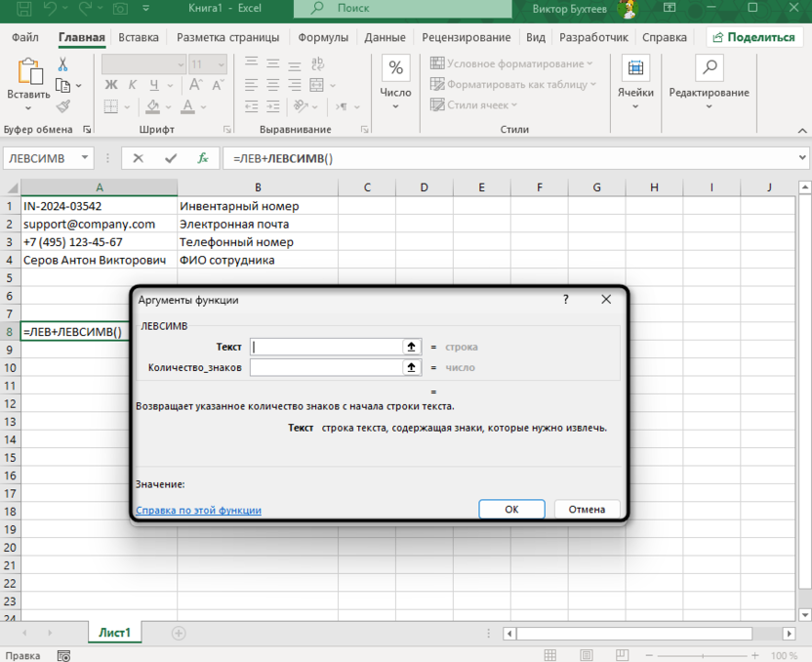Click the dialog's question mark help icon

(565, 300)
